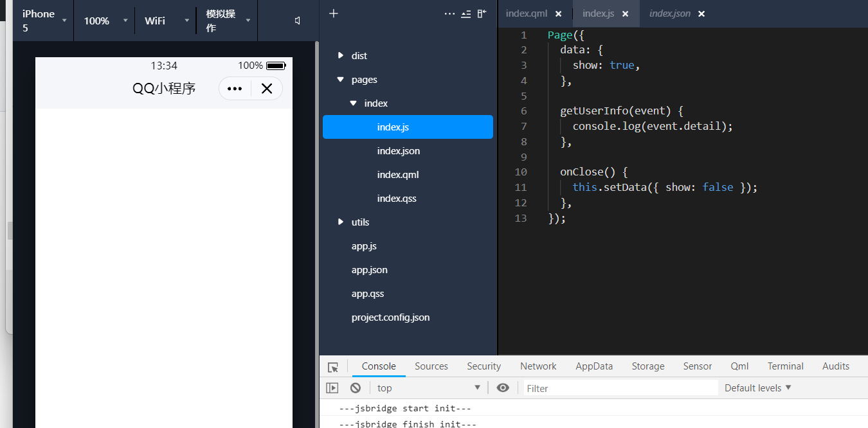The width and height of the screenshot is (868, 428).
Task: Open the Terminal devtools tab
Action: tap(786, 366)
